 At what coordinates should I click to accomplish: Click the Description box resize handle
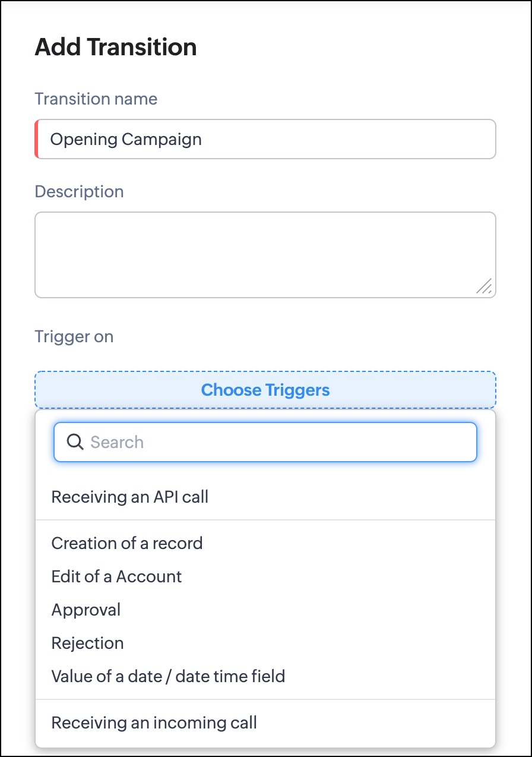tap(484, 286)
